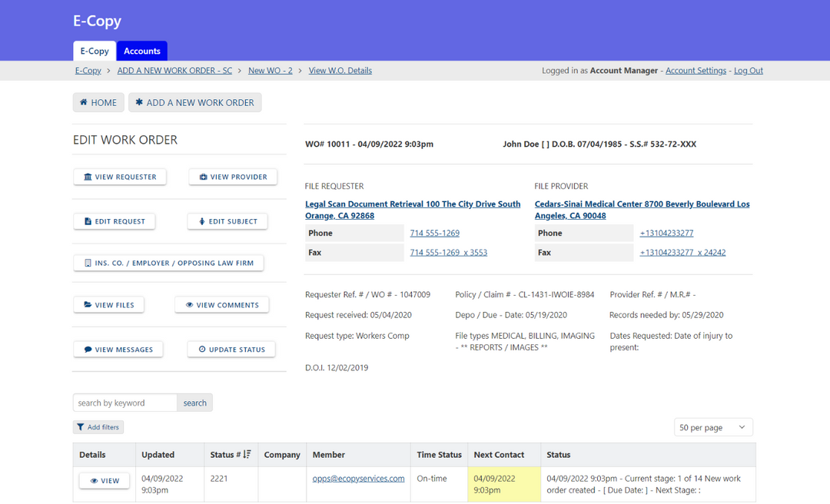Click the HOME button label
The width and height of the screenshot is (830, 504).
point(104,103)
